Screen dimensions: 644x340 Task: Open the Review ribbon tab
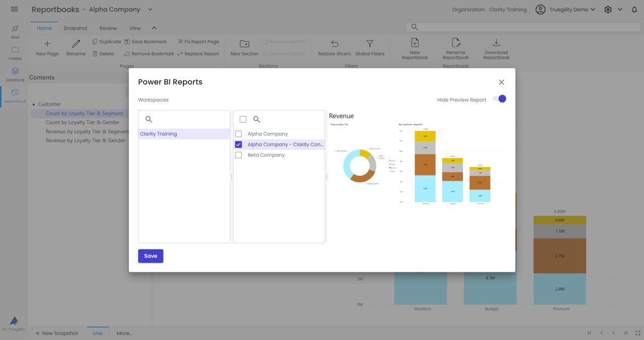[x=108, y=28]
